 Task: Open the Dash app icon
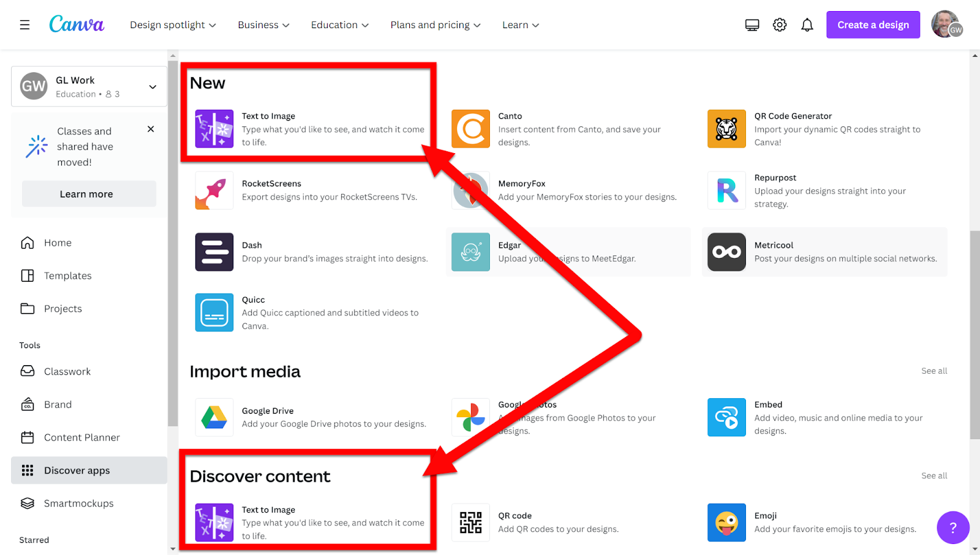[x=214, y=252]
